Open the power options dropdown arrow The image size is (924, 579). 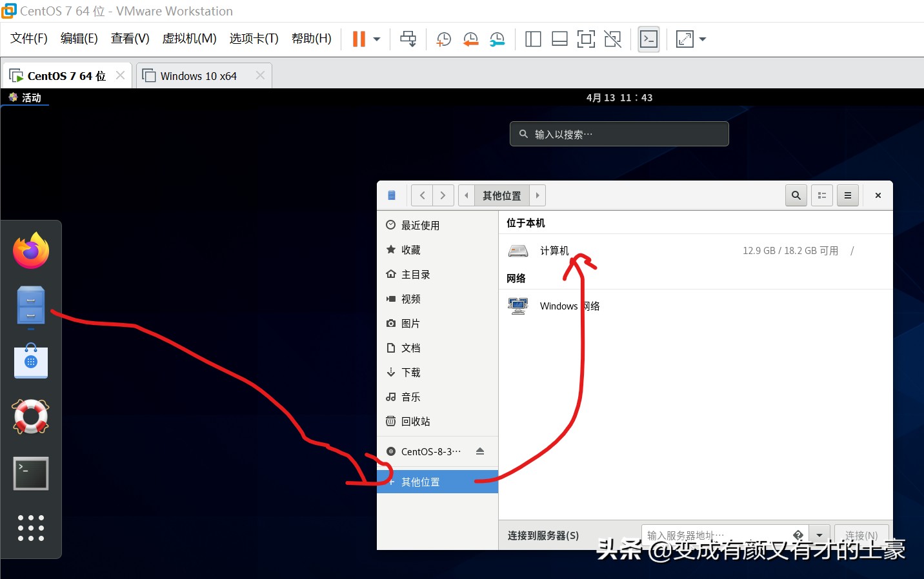(x=377, y=39)
